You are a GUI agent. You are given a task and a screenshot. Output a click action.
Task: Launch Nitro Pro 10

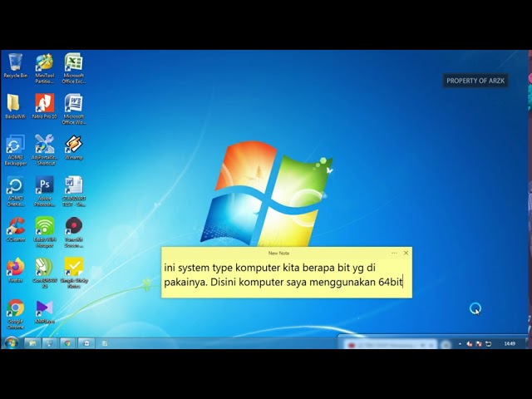tap(44, 106)
